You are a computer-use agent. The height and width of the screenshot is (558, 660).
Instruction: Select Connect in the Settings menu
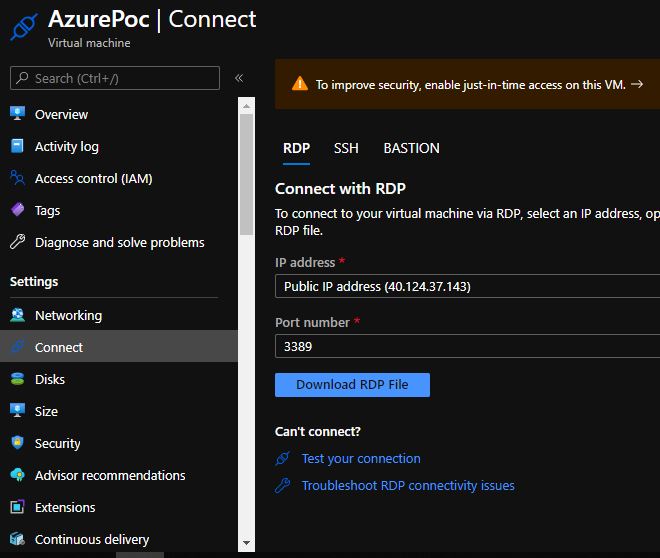[119, 347]
